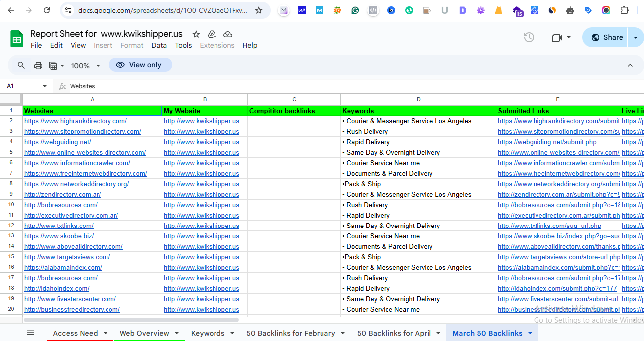644x341 pixels.
Task: Expand the Name Box dropdown arrow
Action: 45,86
